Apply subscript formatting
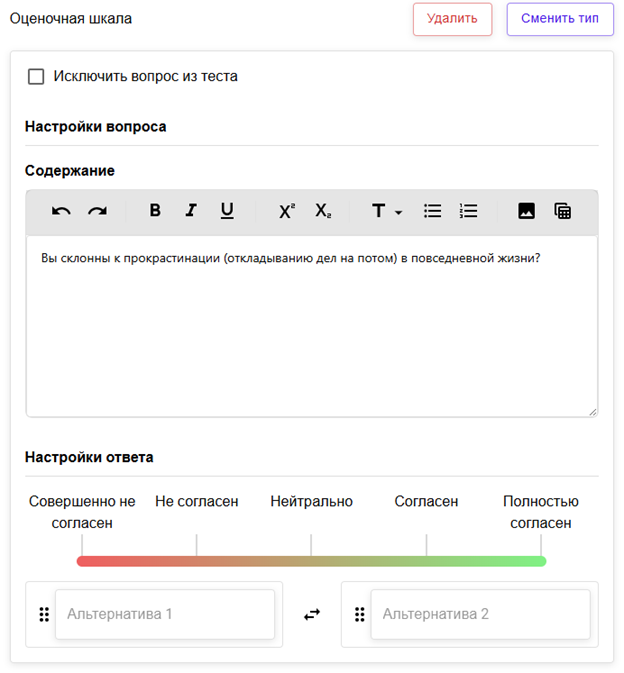 click(323, 211)
